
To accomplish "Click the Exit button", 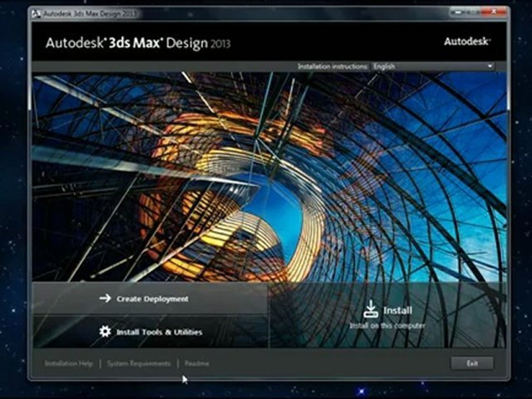I will coord(472,363).
